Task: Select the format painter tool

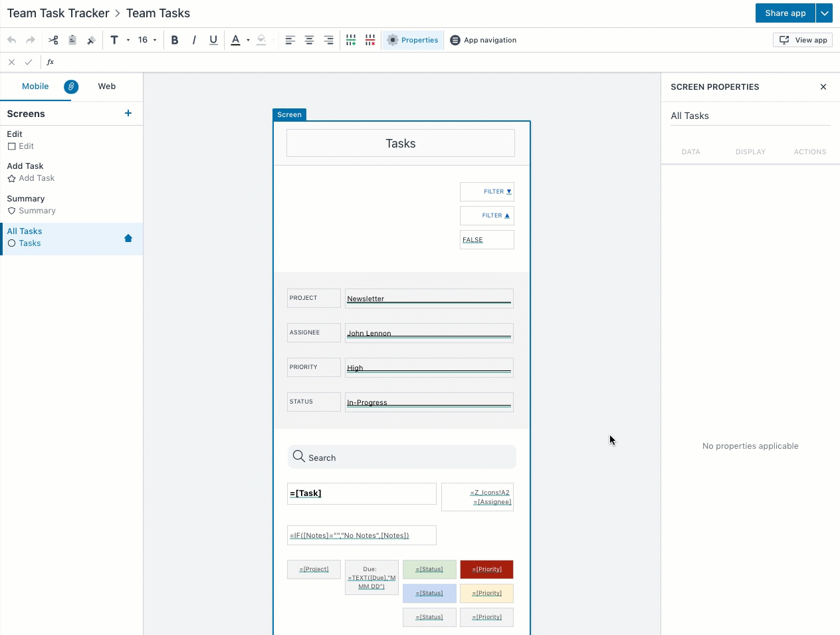Action: tap(91, 40)
